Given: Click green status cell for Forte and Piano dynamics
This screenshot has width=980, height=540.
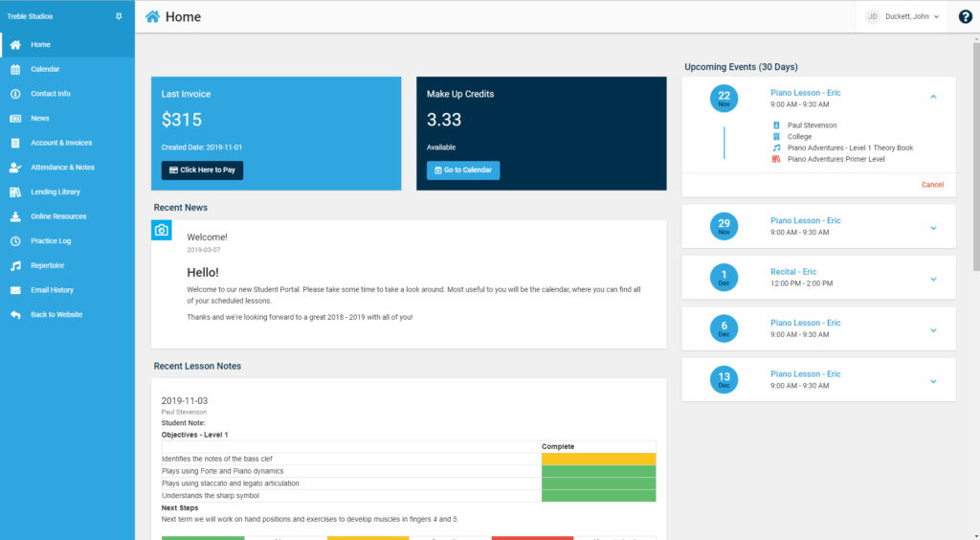Looking at the screenshot, I should coord(598,471).
